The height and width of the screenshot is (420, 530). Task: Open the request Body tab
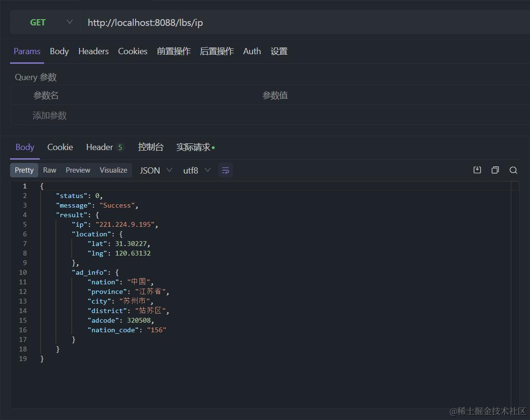pos(59,51)
